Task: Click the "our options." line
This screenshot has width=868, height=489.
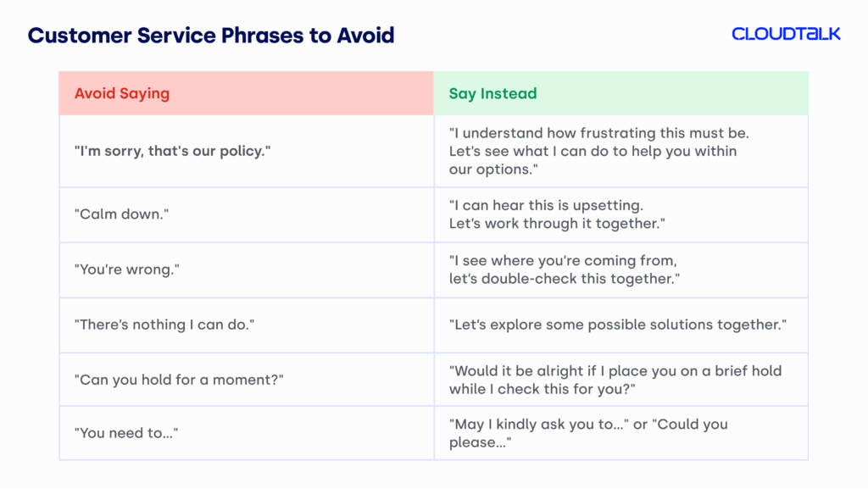Action: pos(493,169)
